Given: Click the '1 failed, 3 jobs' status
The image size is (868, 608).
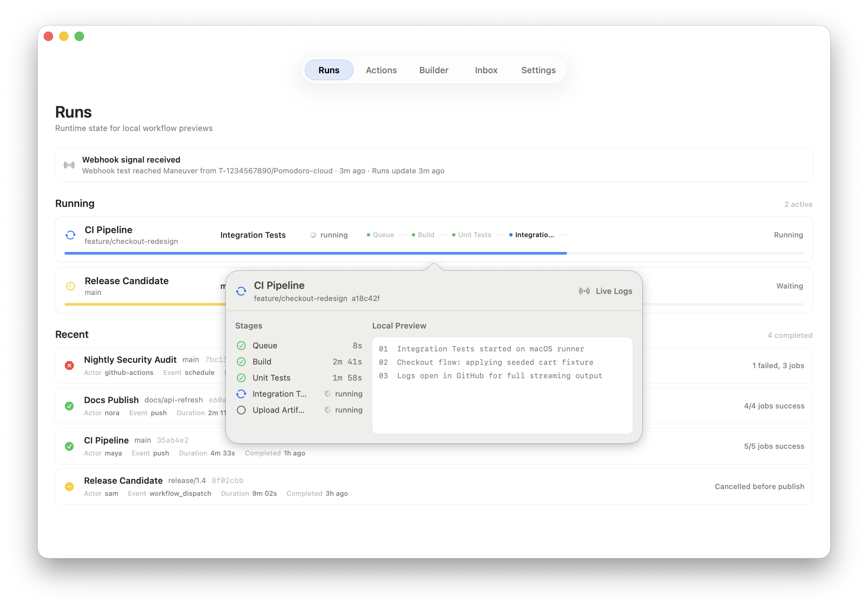Looking at the screenshot, I should [x=778, y=365].
